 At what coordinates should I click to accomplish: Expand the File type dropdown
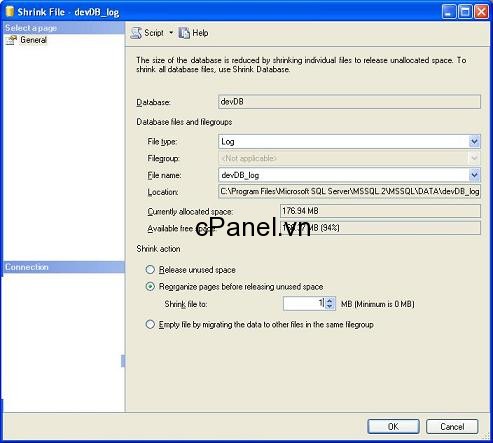474,142
